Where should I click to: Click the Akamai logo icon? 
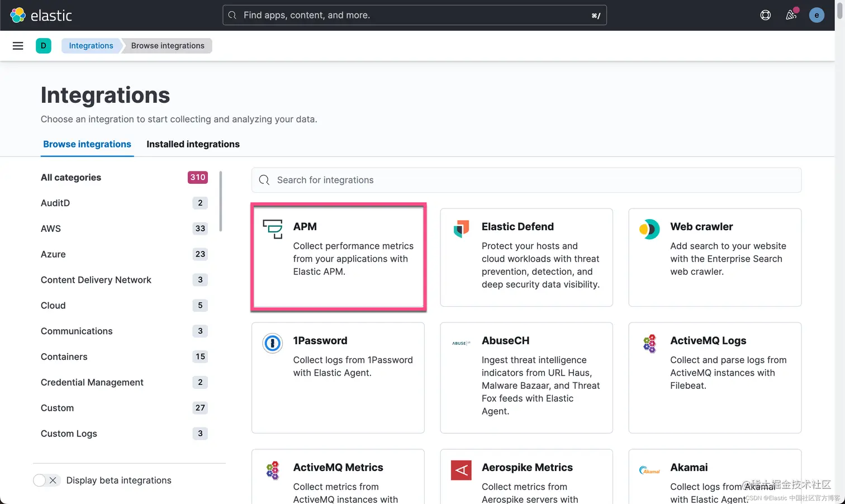pyautogui.click(x=649, y=470)
